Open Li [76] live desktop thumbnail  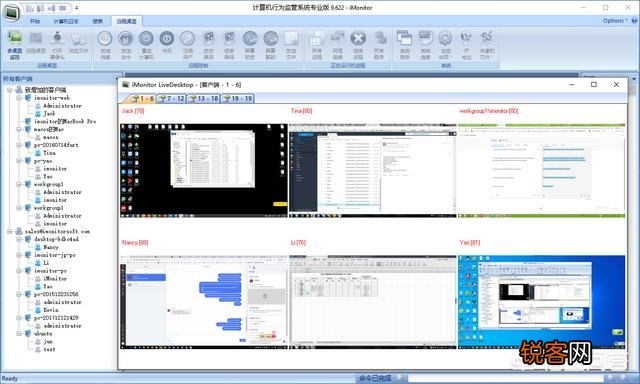pos(373,302)
